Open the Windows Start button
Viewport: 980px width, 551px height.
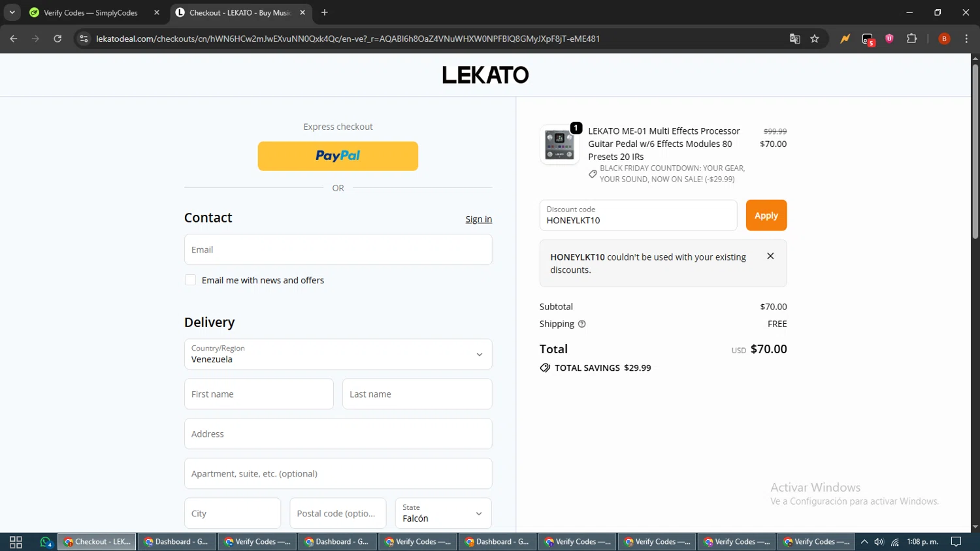[16, 542]
